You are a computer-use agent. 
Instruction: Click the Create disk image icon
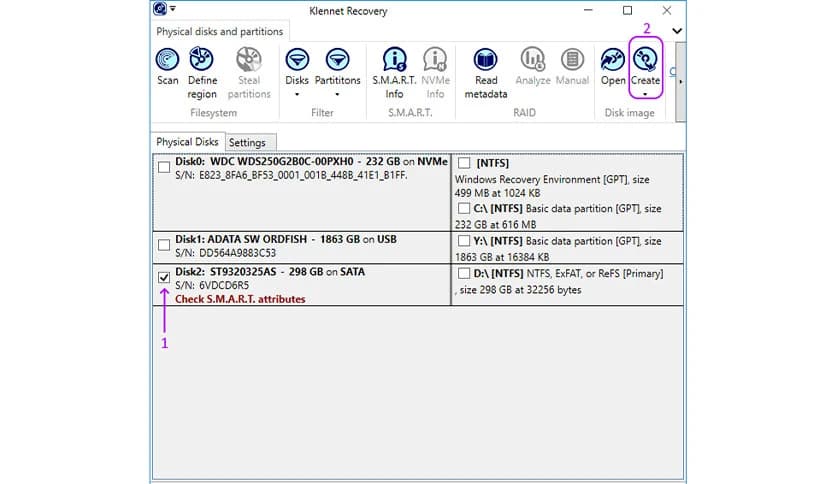coord(645,60)
